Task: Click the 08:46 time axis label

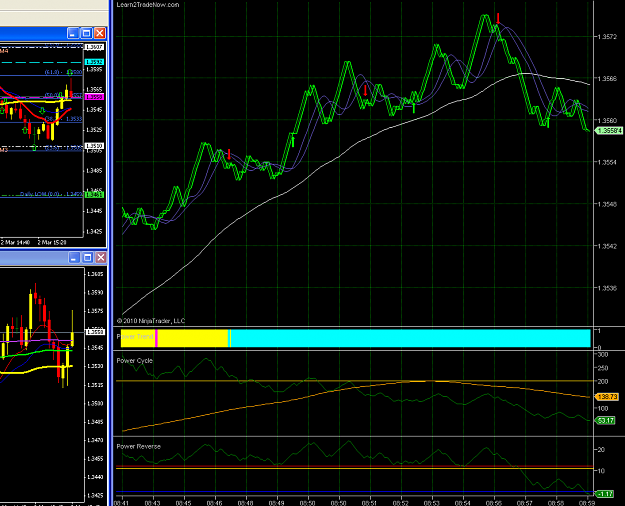Action: (x=215, y=503)
